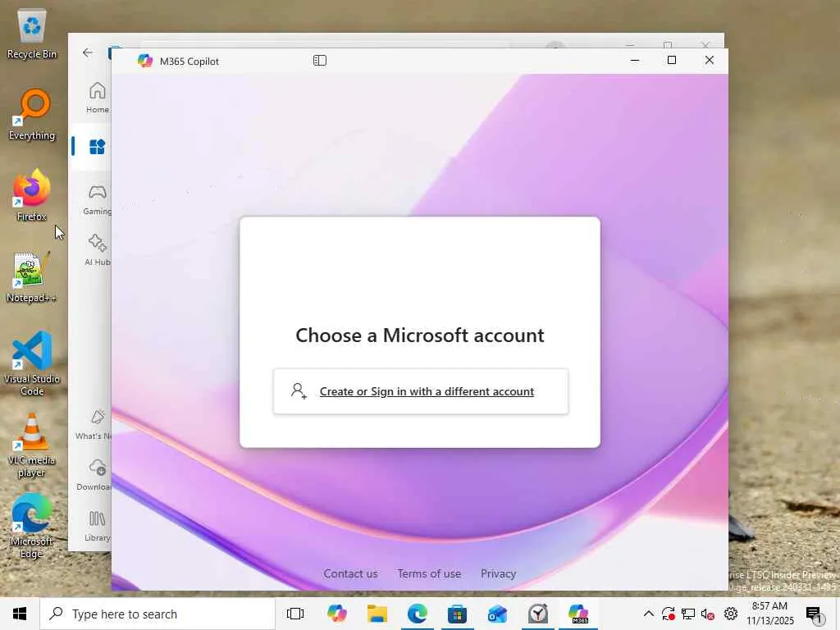Open Copilot from the taskbar
Viewport: 840px width, 630px height.
(x=336, y=614)
